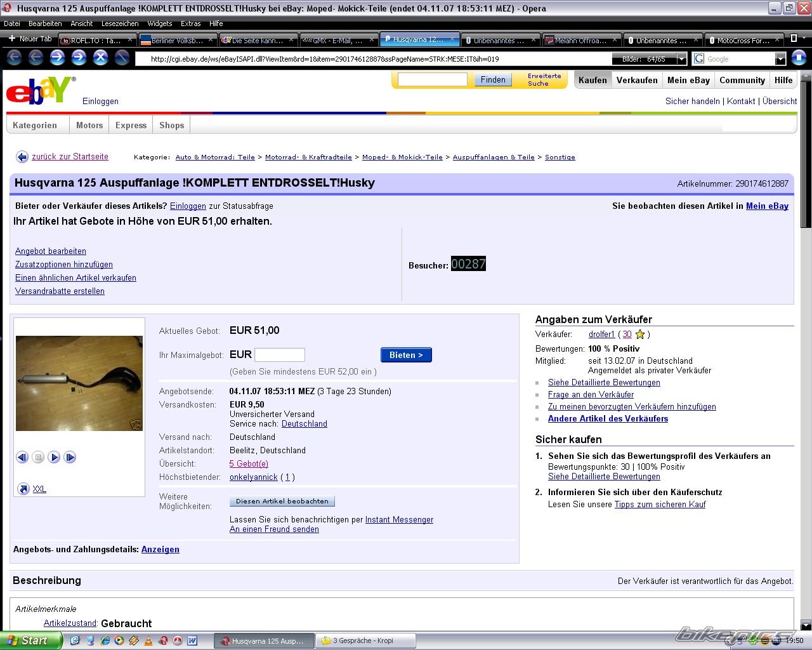Viewport: 812px width, 650px height.
Task: Click the Opera forward arrow button
Action: 57,58
